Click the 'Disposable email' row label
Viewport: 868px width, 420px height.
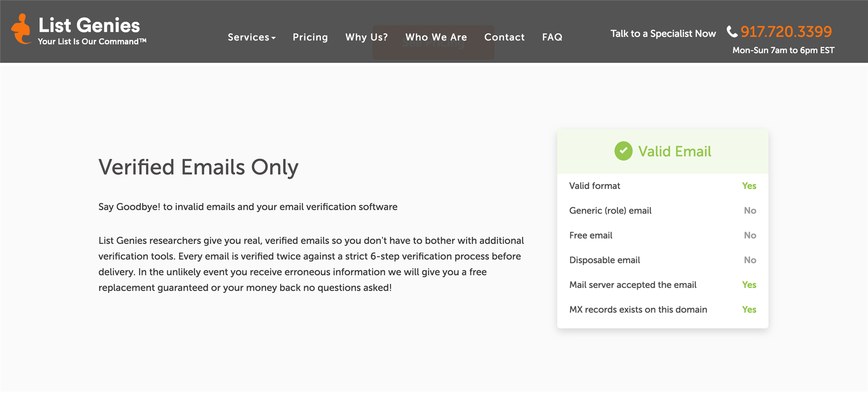click(x=604, y=260)
